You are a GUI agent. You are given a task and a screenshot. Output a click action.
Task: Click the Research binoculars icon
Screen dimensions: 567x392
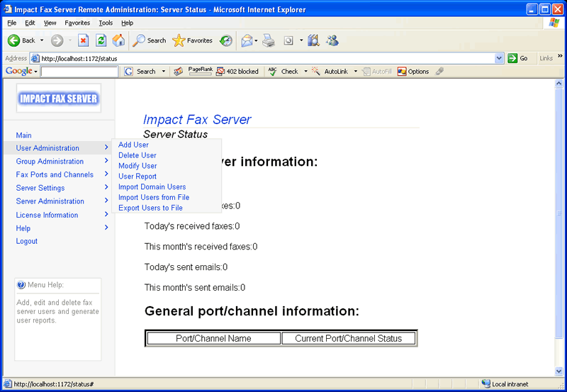[313, 40]
